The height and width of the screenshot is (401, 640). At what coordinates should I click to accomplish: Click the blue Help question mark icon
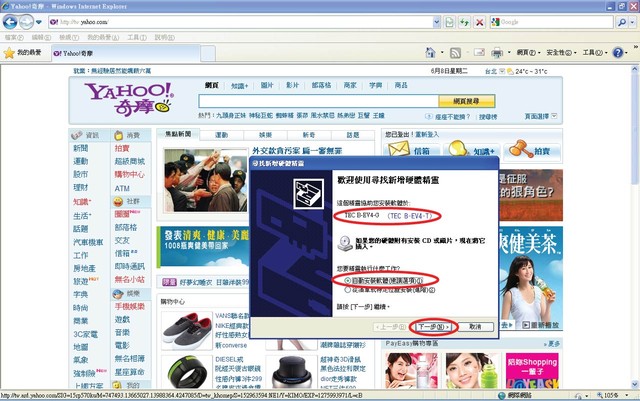618,53
